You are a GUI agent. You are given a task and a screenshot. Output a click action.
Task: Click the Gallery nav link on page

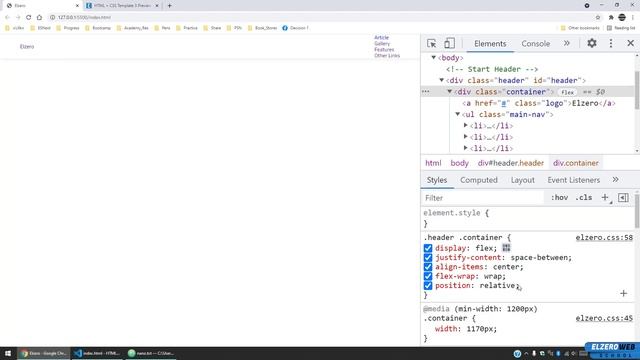(x=382, y=44)
